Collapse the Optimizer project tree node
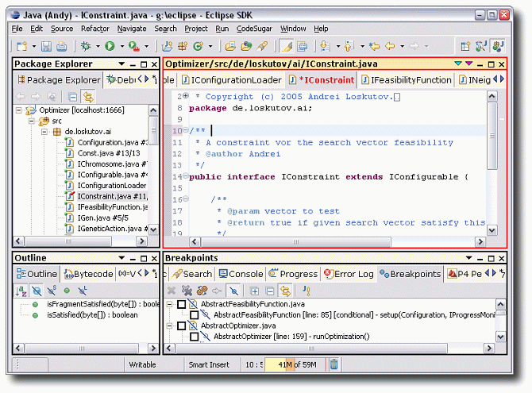The image size is (532, 393). (19, 110)
